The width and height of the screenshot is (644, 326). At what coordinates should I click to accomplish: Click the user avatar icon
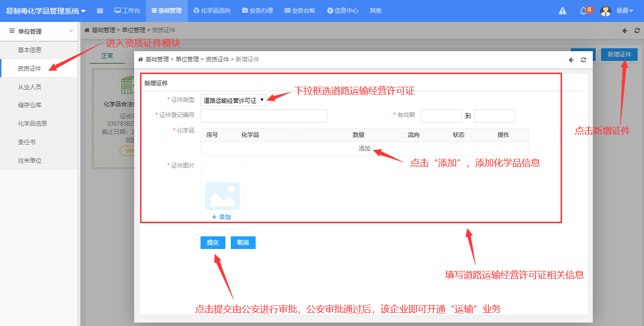pyautogui.click(x=605, y=11)
